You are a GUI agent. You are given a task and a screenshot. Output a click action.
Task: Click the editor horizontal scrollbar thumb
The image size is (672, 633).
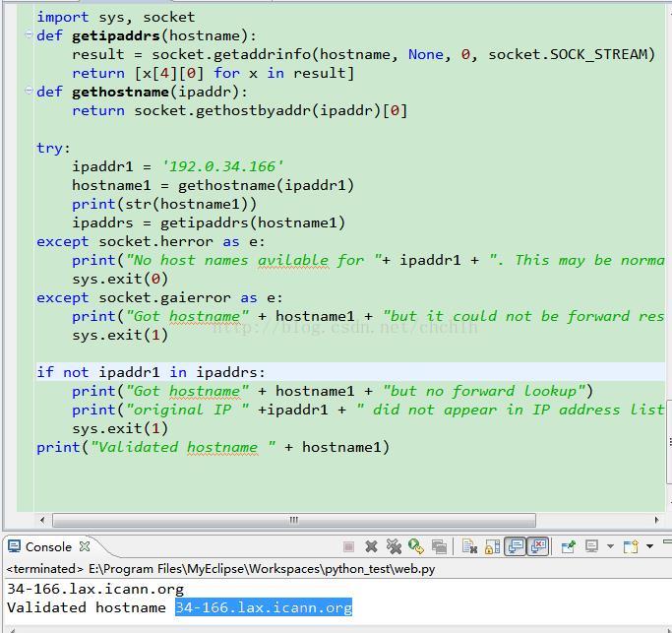pos(294,520)
